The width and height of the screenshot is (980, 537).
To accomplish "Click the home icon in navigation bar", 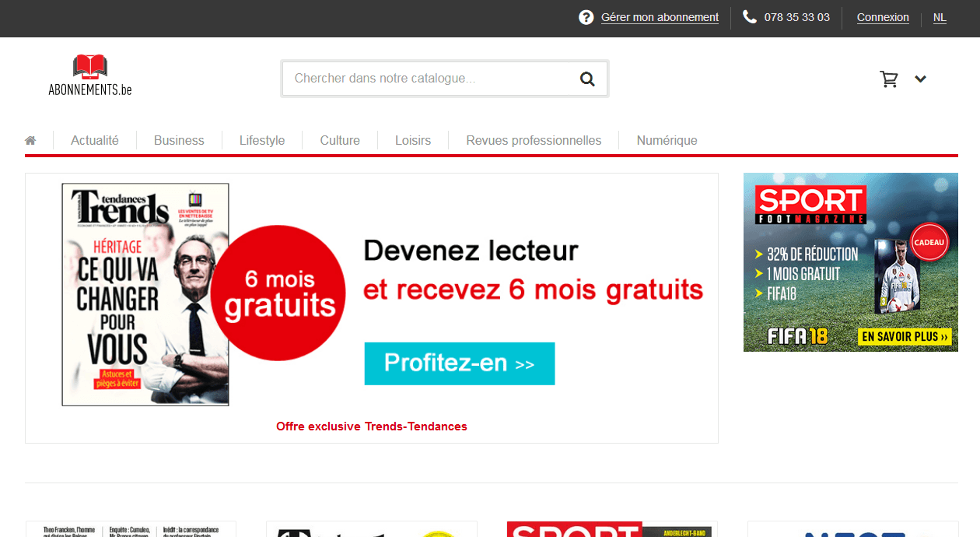I will tap(30, 141).
